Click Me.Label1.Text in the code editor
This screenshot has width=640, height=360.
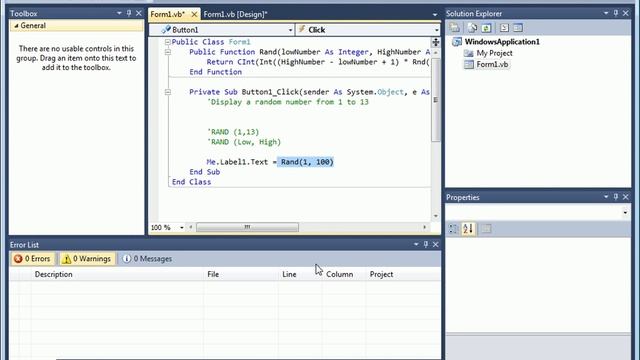[237, 162]
